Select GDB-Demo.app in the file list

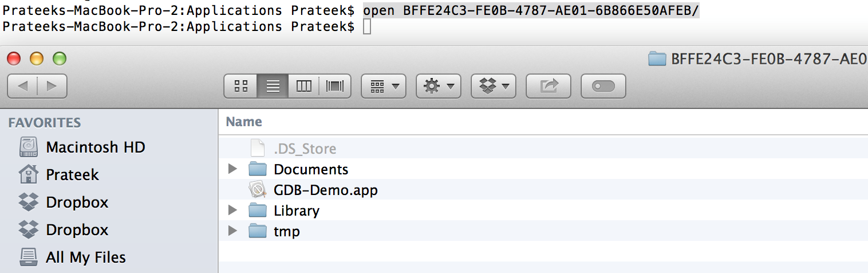pos(325,190)
